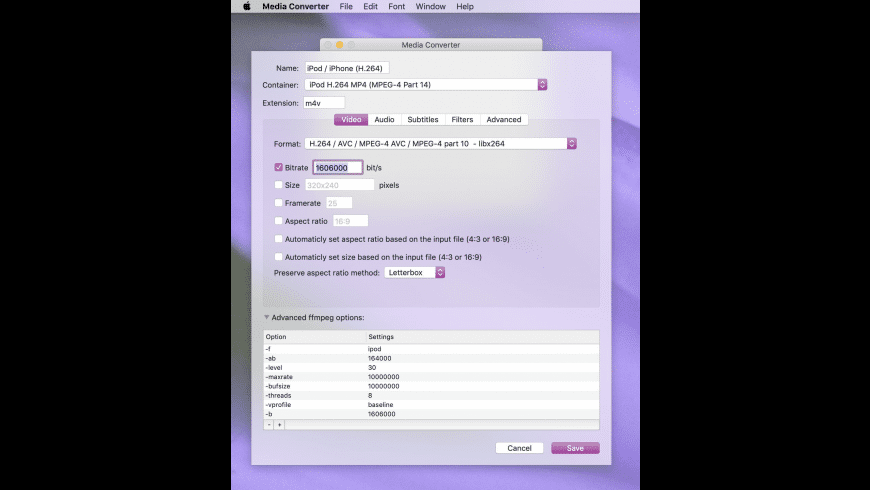Click the baseline setting value
Viewport: 870px width, 490px height.
(380, 405)
